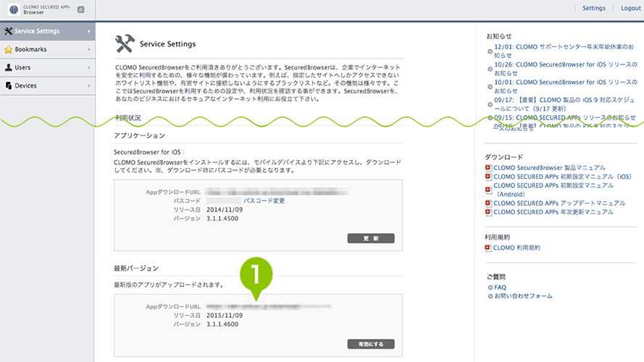The height and width of the screenshot is (362, 644).
Task: Click the パスコード変更 link
Action: point(264,201)
